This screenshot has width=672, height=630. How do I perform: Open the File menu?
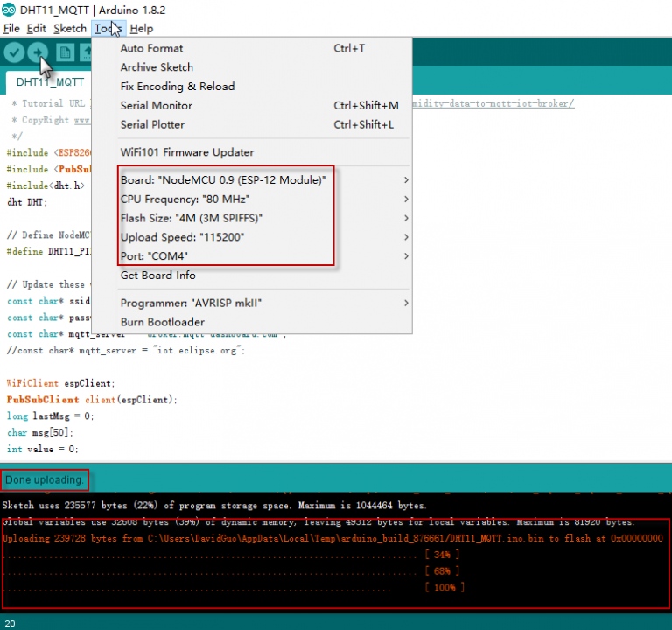click(x=11, y=28)
